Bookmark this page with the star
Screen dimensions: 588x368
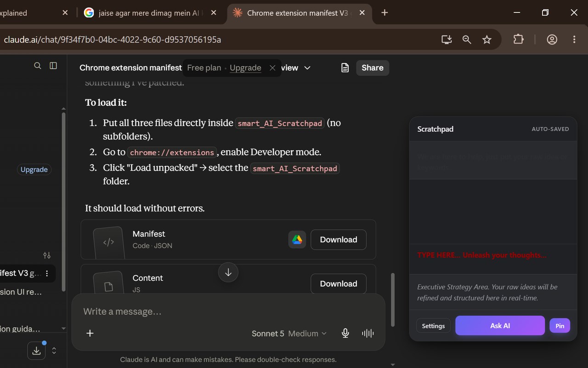[x=487, y=40]
